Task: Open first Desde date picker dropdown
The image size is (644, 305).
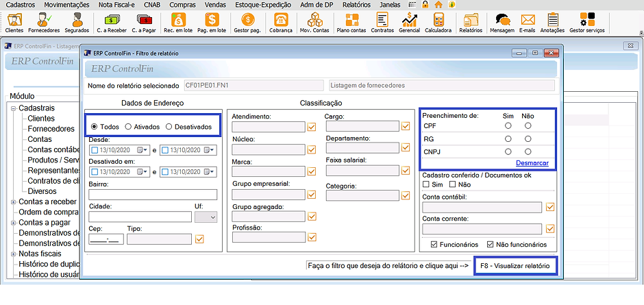Action: point(143,150)
